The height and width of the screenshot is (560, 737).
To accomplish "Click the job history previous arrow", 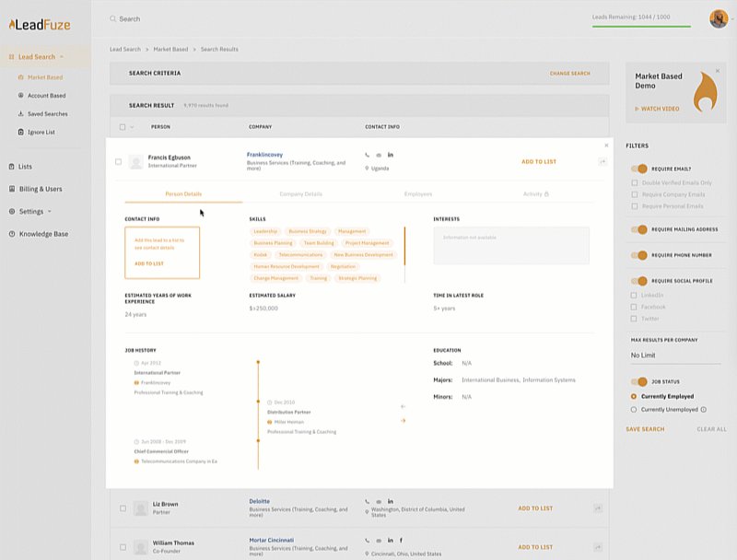I will [x=403, y=406].
